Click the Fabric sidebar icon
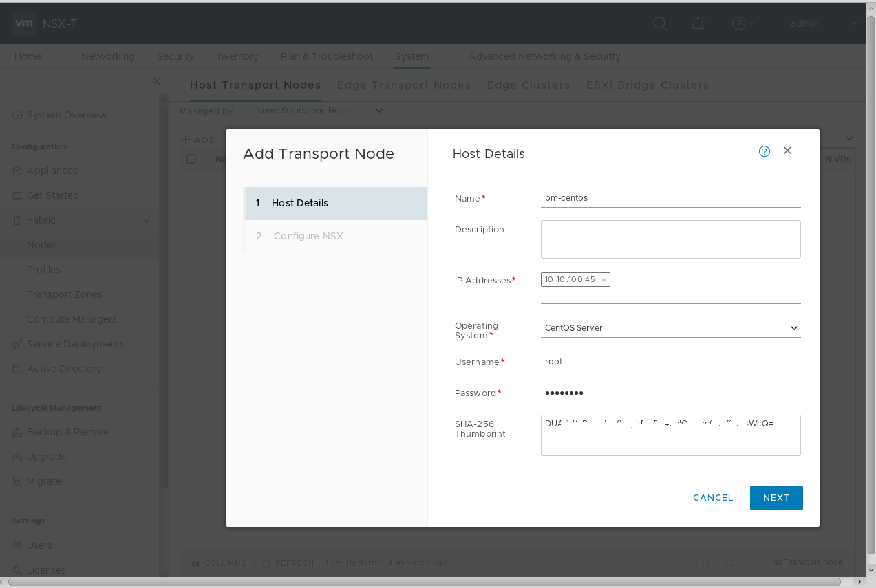Screen dimensions: 876x588 [x=17, y=220]
